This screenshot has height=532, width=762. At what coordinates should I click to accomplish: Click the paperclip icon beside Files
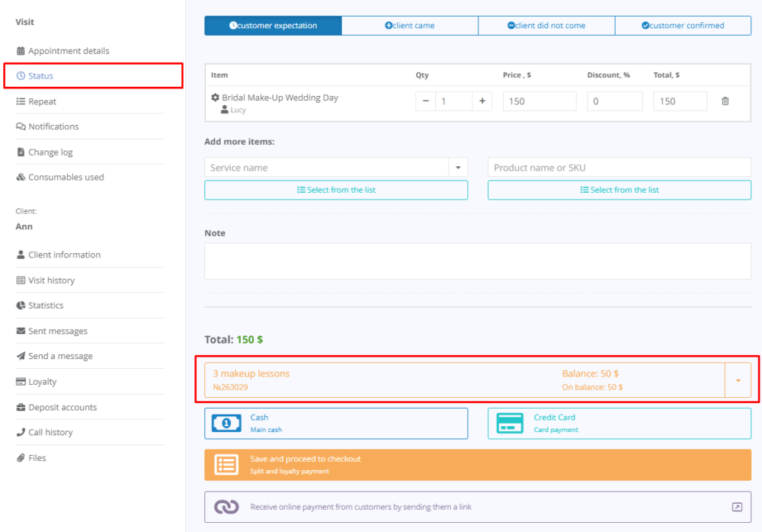tap(21, 458)
